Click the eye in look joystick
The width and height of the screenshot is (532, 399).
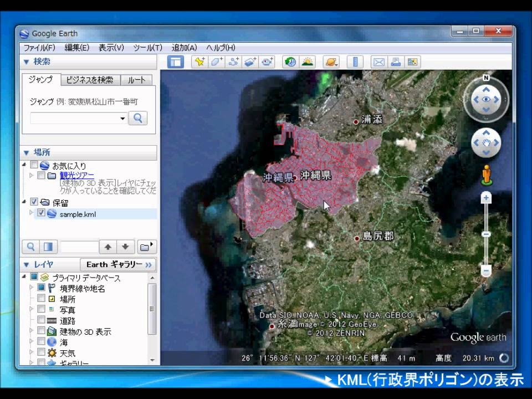click(x=486, y=99)
